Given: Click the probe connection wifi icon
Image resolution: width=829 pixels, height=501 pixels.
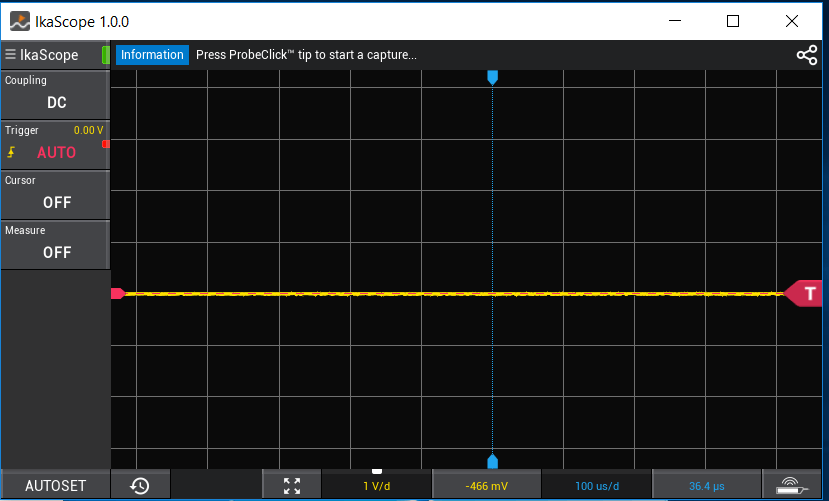Looking at the screenshot, I should pos(794,486).
